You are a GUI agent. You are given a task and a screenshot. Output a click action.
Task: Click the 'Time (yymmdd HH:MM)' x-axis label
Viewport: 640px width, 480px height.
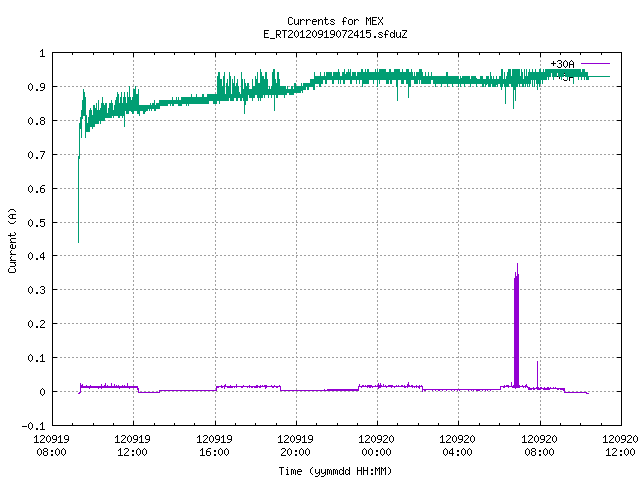[335, 471]
